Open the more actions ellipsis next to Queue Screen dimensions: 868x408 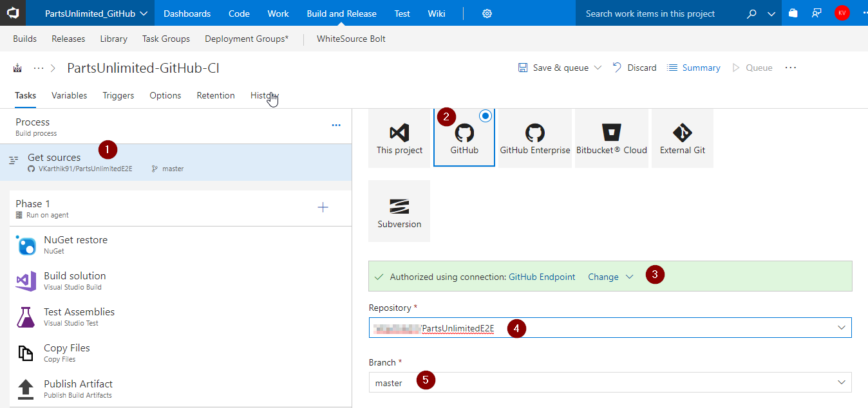[791, 68]
